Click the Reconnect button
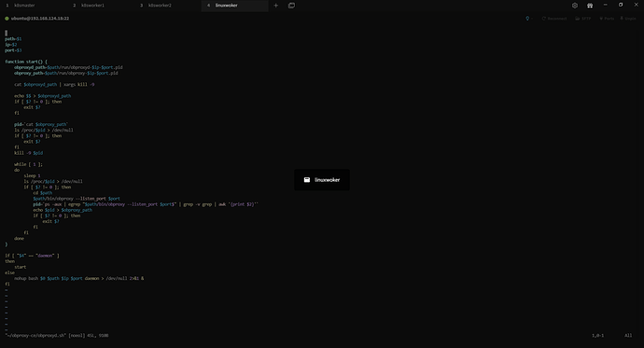The image size is (644, 348). [x=554, y=19]
